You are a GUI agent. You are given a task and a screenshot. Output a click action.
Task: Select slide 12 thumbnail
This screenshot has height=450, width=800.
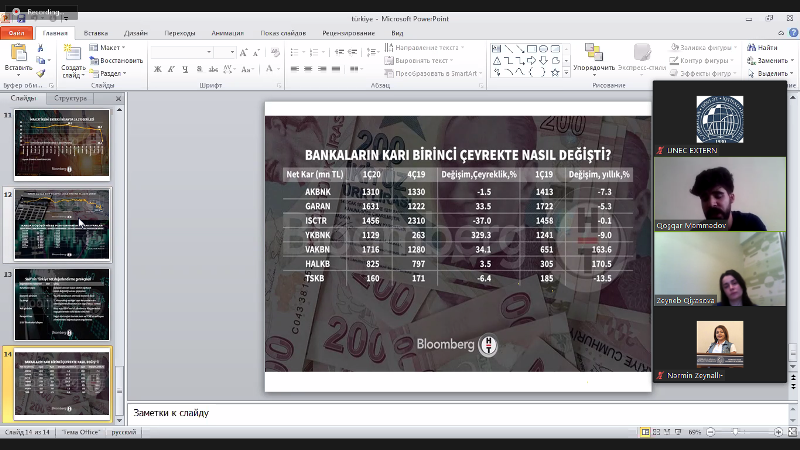[62, 224]
